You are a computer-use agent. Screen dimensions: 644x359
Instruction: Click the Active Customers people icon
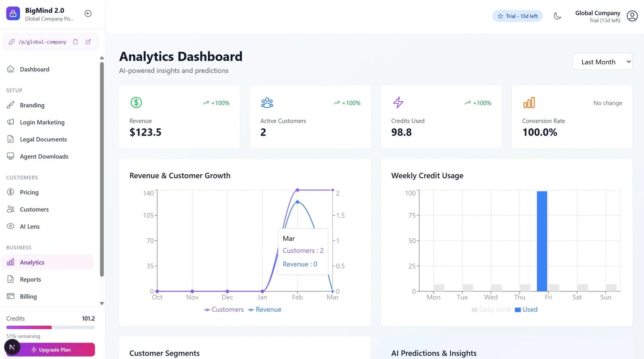click(x=267, y=103)
